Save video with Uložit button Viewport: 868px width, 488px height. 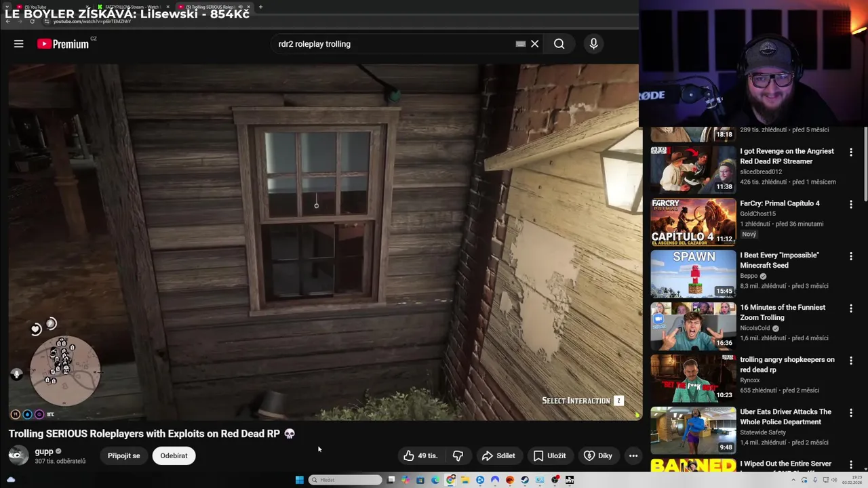pyautogui.click(x=549, y=455)
